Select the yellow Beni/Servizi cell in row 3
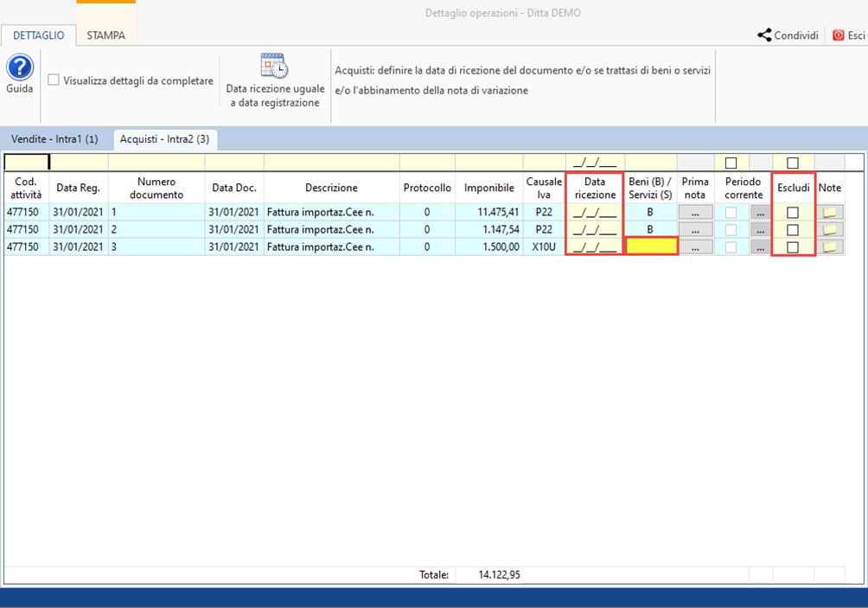868x608 pixels. pos(651,246)
